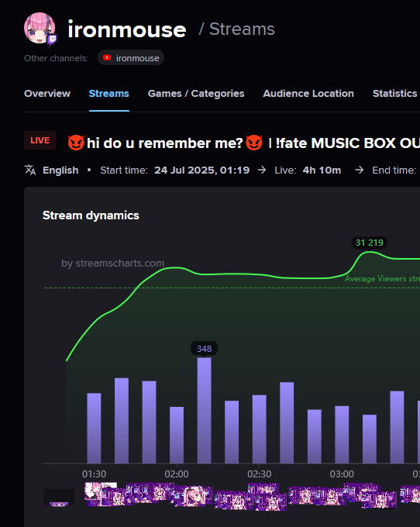Click the arrow icon before 'Live:'

[262, 170]
